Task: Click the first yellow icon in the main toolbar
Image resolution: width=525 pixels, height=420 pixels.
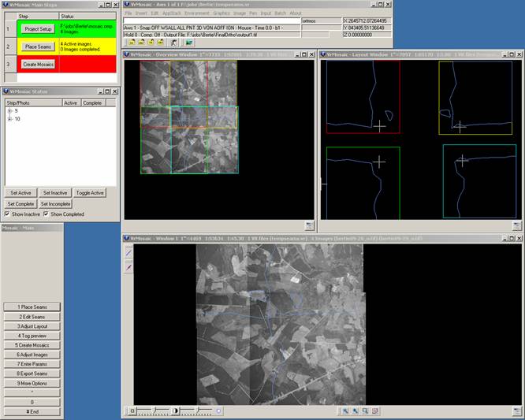Action: (x=132, y=43)
